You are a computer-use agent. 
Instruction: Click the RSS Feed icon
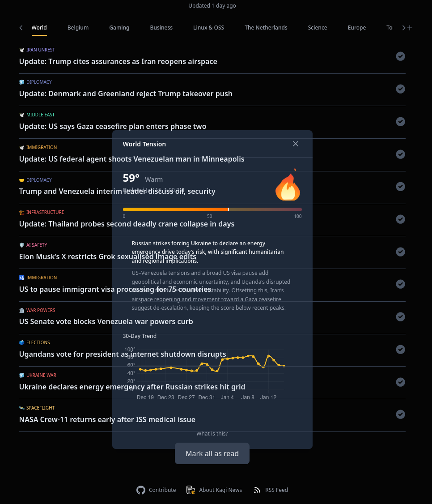(x=257, y=490)
